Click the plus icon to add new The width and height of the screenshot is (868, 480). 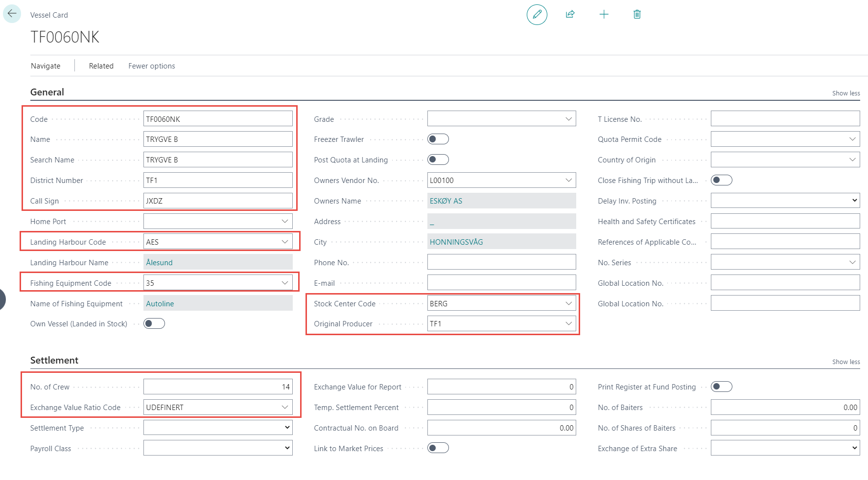604,14
